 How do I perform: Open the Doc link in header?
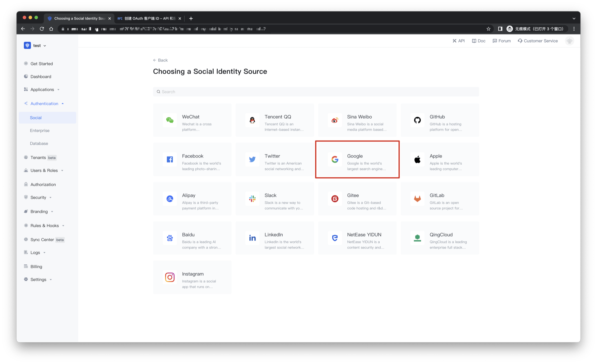click(479, 41)
